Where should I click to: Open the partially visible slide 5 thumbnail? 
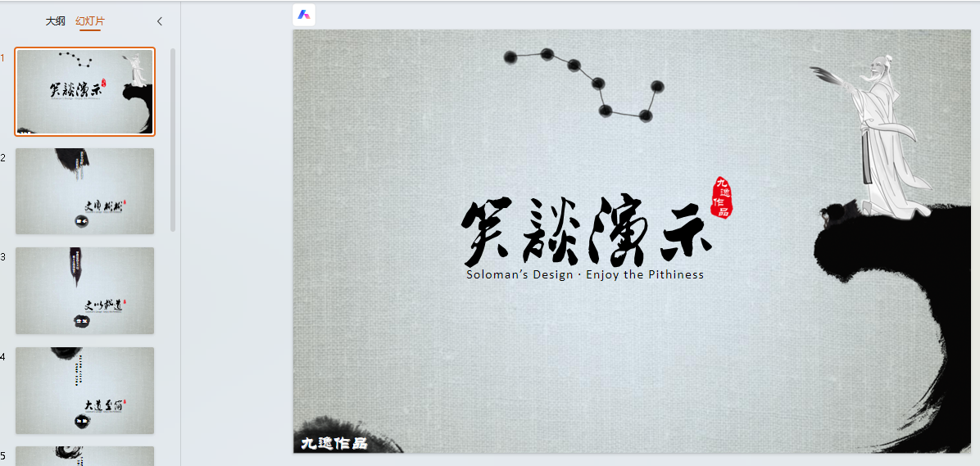click(85, 456)
